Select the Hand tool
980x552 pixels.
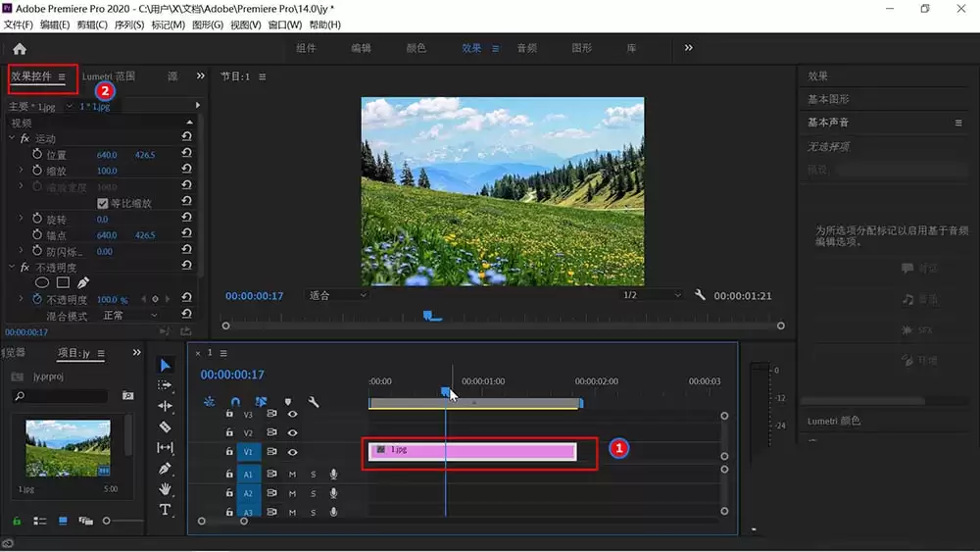point(165,489)
